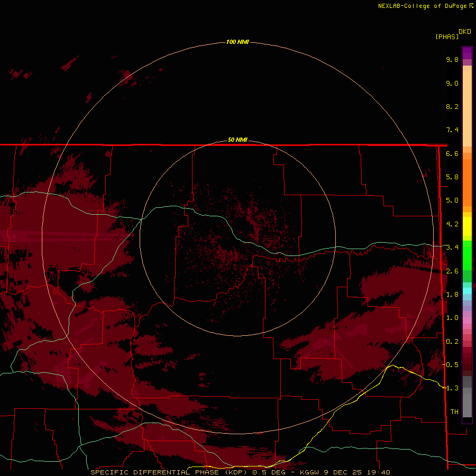Click the 2.6 legend value

point(452,271)
